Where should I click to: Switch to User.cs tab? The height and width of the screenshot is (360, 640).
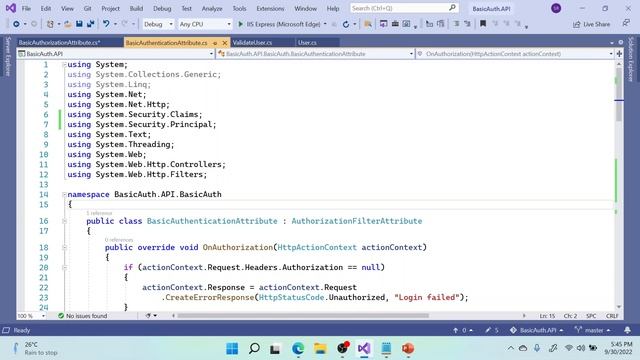pos(307,42)
